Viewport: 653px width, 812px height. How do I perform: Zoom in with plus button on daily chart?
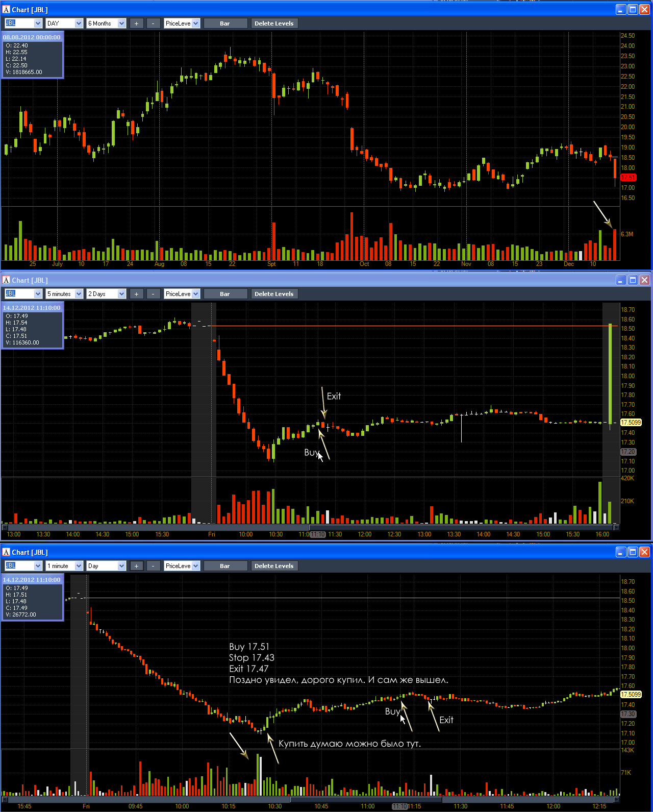(x=136, y=23)
